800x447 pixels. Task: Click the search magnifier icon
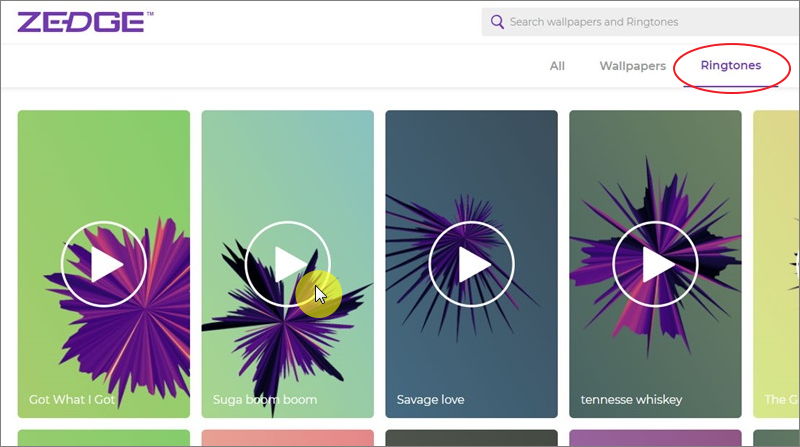click(497, 22)
